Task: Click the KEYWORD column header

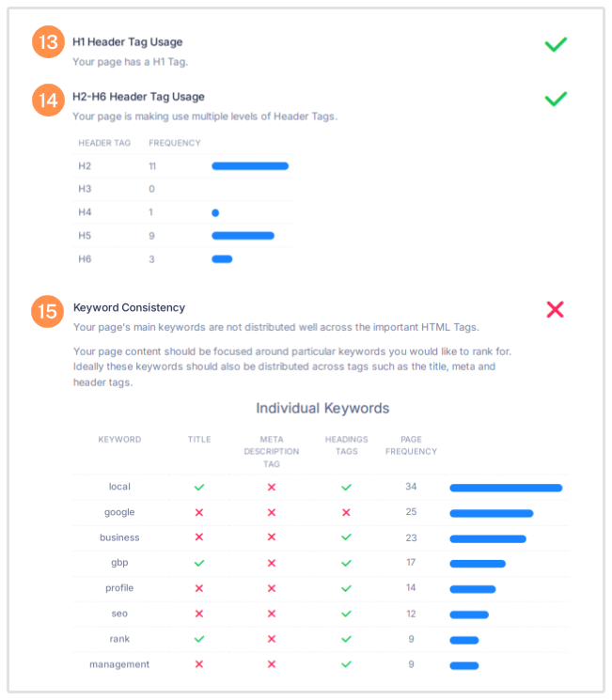Action: coord(119,440)
